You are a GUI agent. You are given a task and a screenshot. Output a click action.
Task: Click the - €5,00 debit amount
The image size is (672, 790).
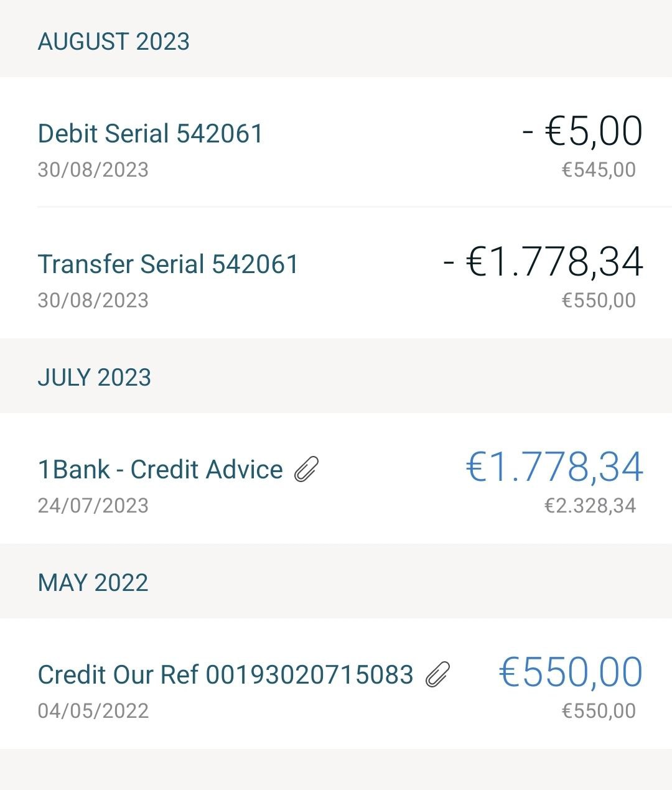(582, 131)
